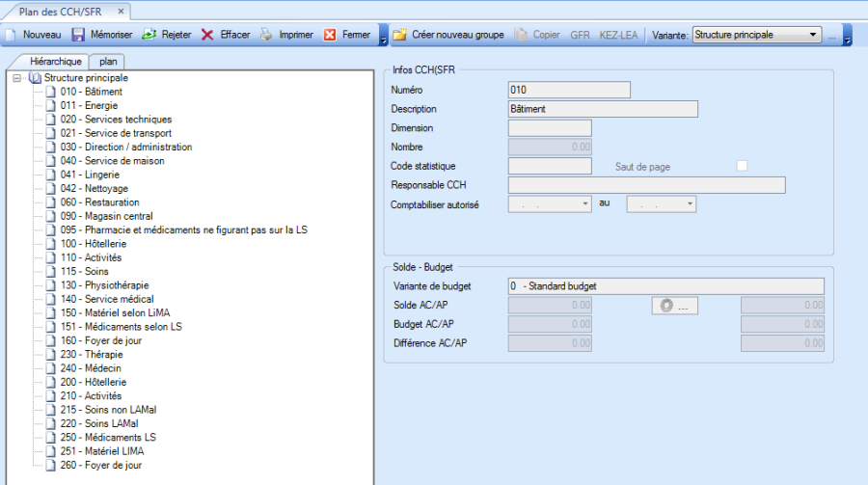Select 151 - Médicaments selon LS row
The image size is (868, 485).
122,327
